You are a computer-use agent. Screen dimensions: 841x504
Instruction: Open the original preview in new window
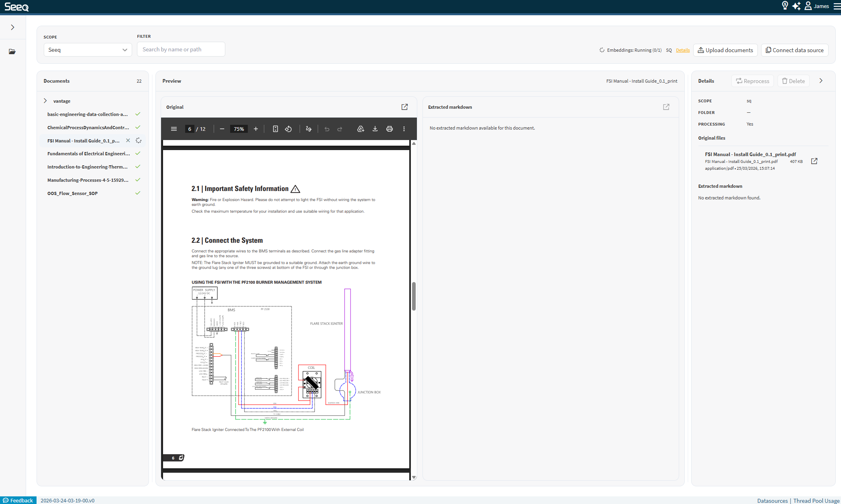click(404, 107)
